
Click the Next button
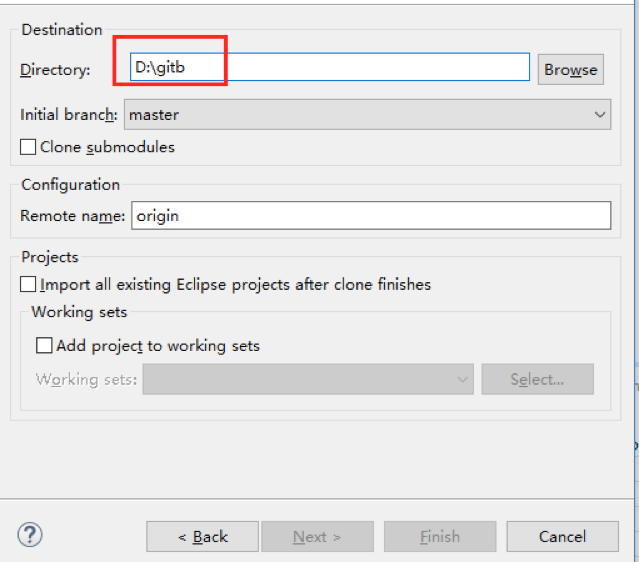coord(316,537)
